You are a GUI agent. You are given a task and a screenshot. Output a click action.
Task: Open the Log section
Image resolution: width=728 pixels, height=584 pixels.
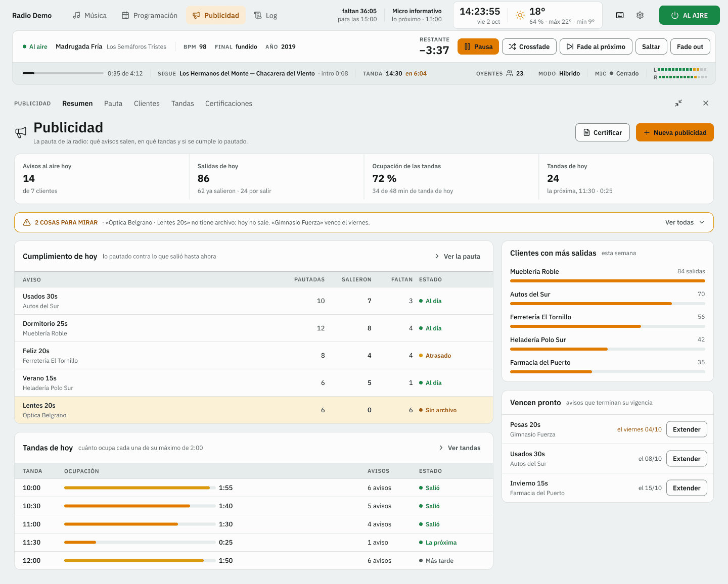click(x=265, y=15)
